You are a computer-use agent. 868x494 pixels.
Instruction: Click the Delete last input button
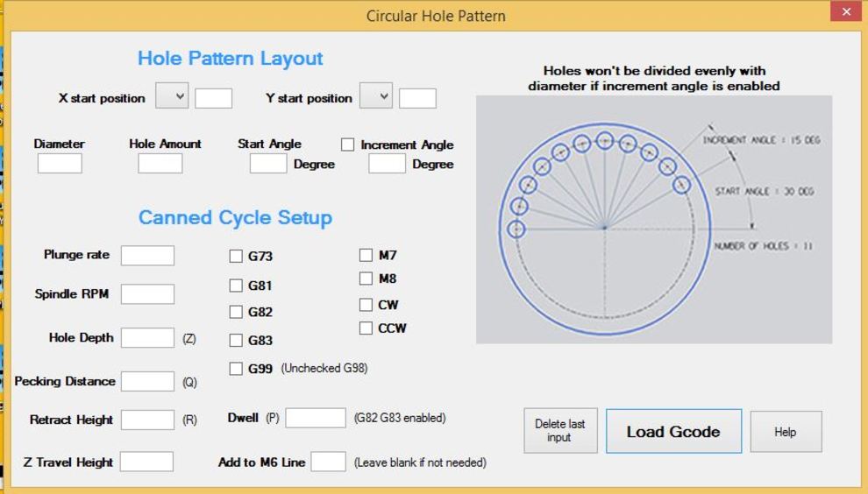(x=559, y=431)
